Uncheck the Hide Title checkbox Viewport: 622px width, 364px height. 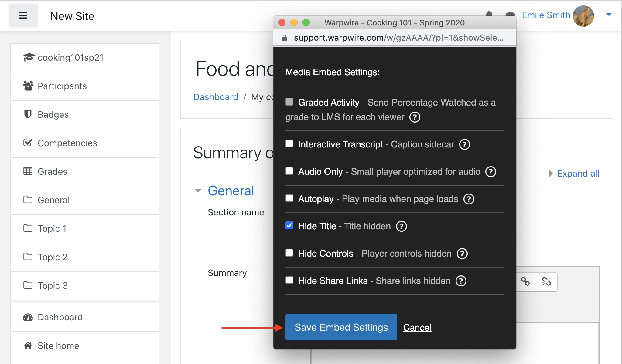pyautogui.click(x=289, y=226)
